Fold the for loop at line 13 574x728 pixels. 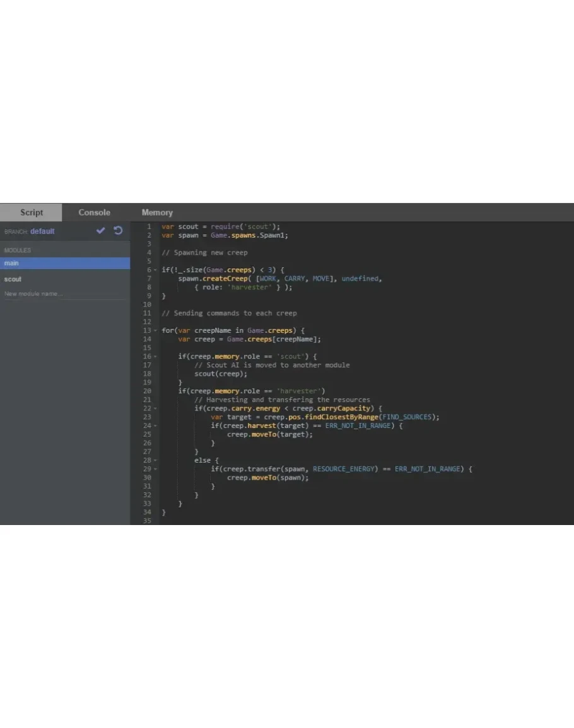pyautogui.click(x=155, y=330)
